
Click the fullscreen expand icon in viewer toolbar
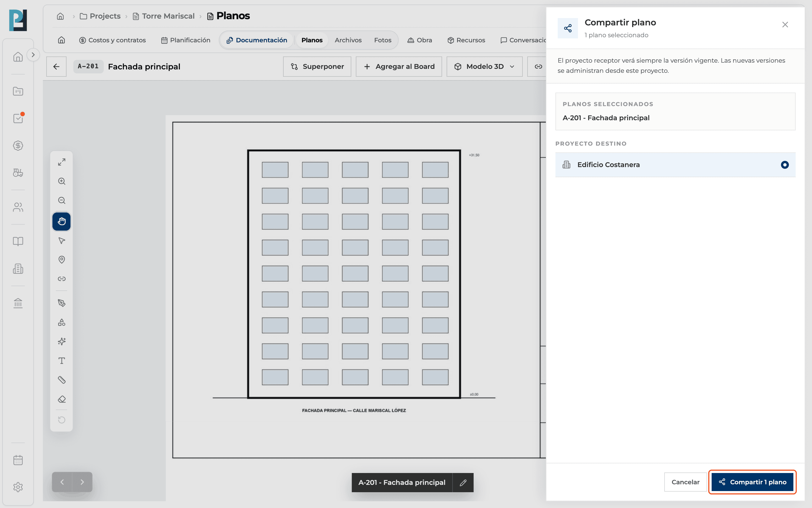[61, 162]
